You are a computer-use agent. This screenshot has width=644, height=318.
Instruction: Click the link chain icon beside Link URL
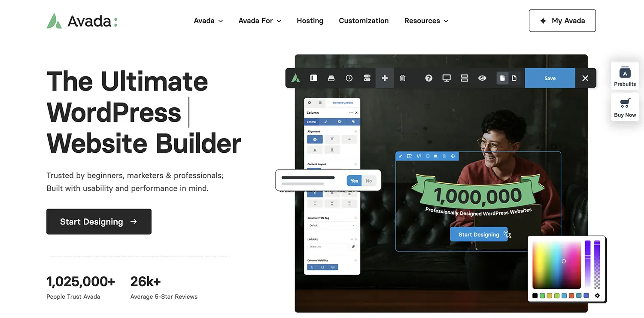point(353,246)
